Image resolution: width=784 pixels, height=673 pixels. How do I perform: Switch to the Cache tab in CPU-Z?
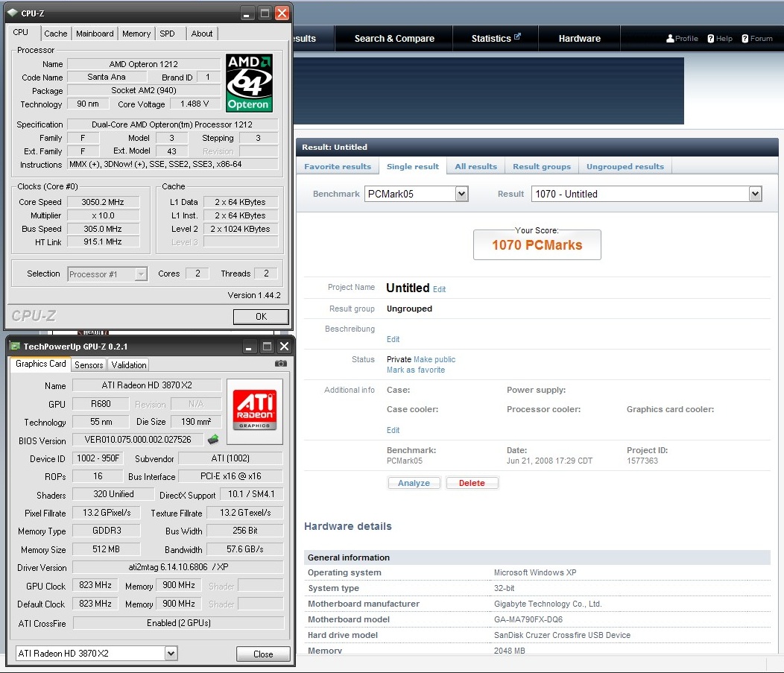pos(55,34)
